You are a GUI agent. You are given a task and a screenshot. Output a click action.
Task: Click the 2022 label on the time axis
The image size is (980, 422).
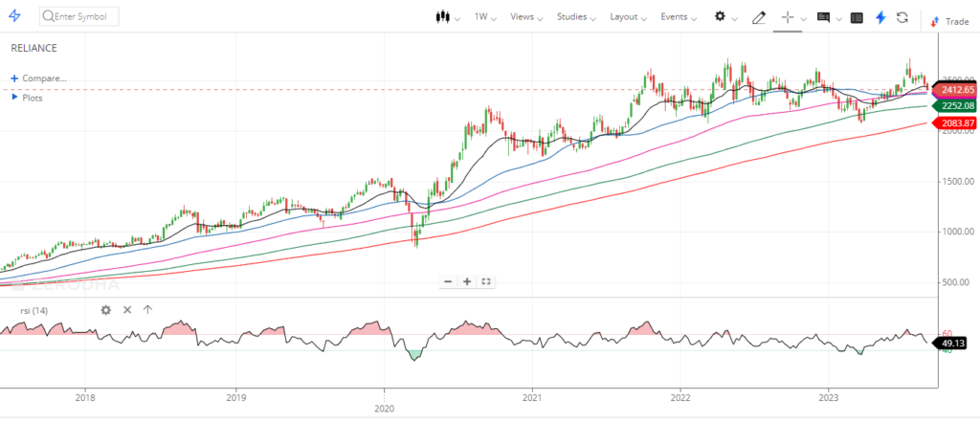pyautogui.click(x=680, y=396)
